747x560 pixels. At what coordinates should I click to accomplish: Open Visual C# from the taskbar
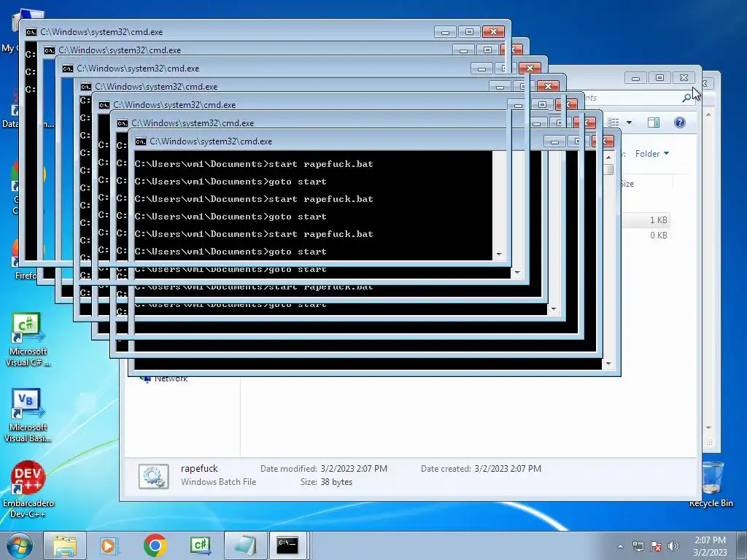201,545
